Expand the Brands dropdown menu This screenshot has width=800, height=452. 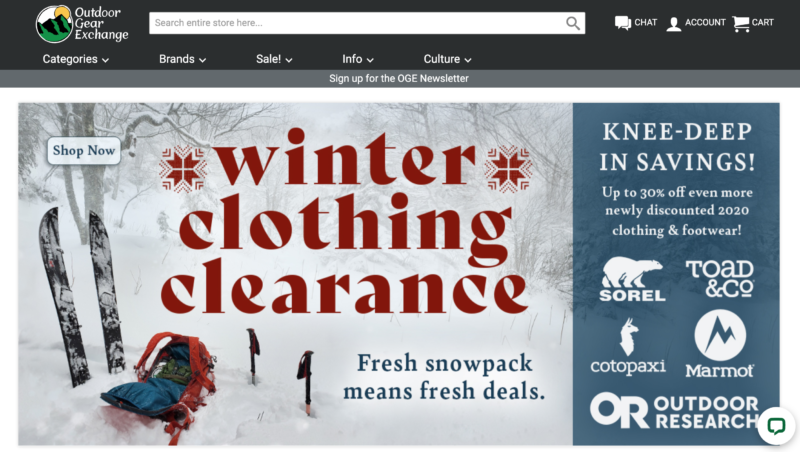click(182, 59)
